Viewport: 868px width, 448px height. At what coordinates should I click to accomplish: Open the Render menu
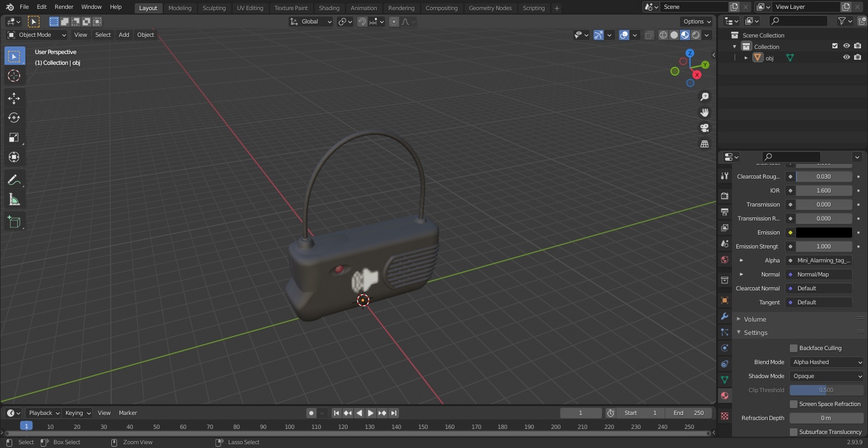tap(64, 7)
